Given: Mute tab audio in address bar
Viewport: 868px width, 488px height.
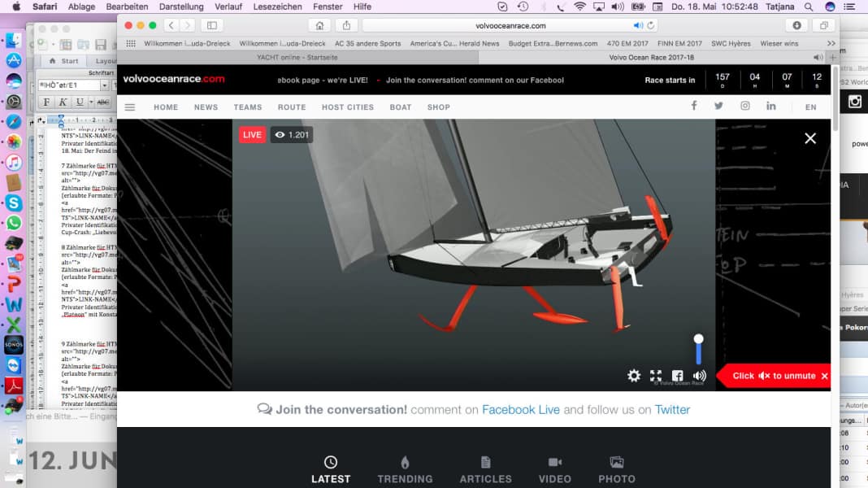Looking at the screenshot, I should tap(638, 25).
